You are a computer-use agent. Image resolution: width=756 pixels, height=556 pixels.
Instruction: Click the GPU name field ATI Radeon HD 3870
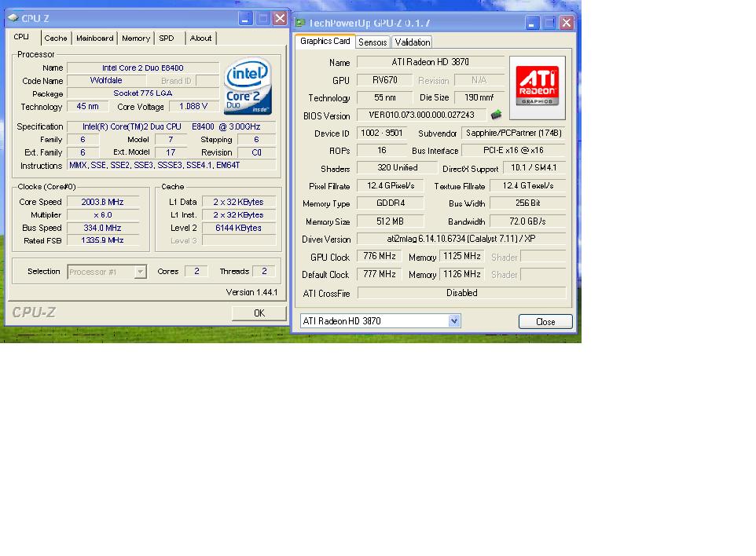[x=430, y=62]
